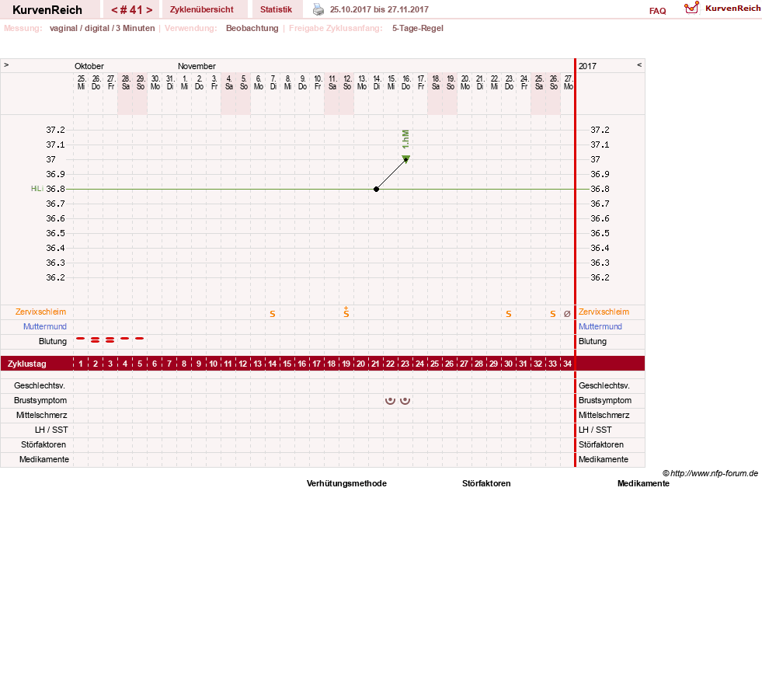This screenshot has width=762, height=700.
Task: Click the Oktober month label
Action: click(89, 66)
